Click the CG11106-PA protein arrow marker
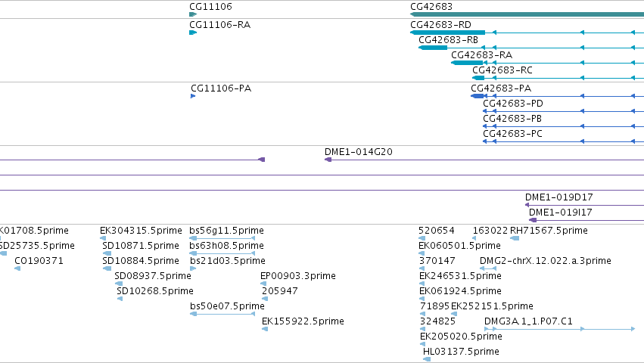The height and width of the screenshot is (363, 644). click(x=193, y=96)
